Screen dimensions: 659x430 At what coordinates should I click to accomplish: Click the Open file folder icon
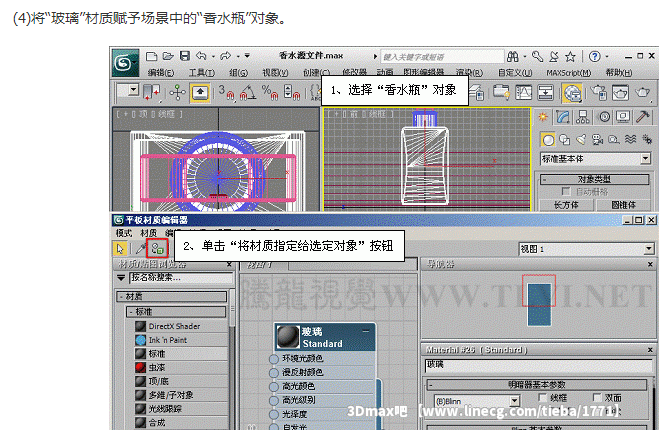(x=168, y=56)
